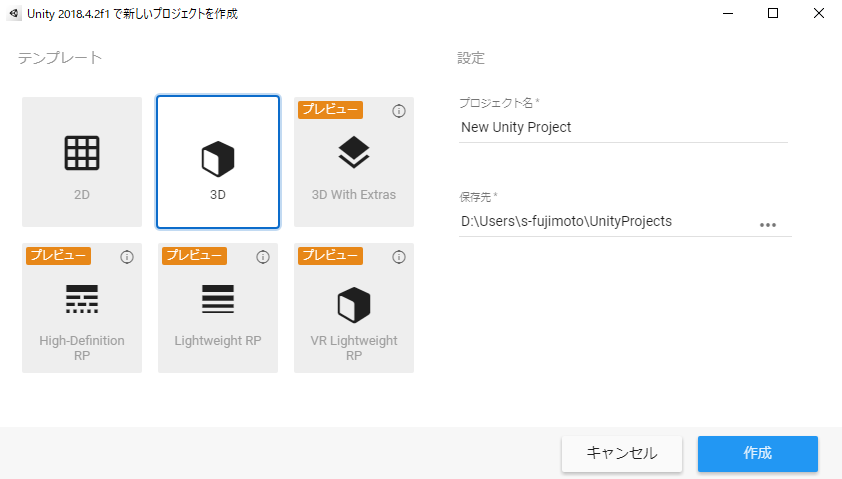The image size is (842, 479).
Task: Close the new project dialog
Action: [x=818, y=13]
